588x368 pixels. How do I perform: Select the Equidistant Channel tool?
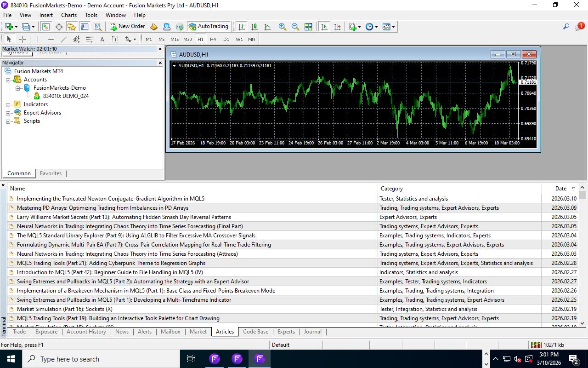[76, 39]
